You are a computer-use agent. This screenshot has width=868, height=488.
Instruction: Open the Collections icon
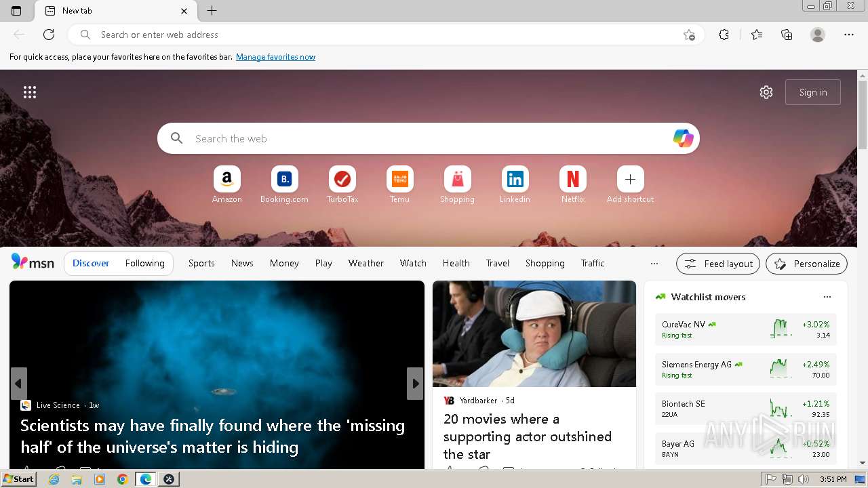pyautogui.click(x=787, y=35)
